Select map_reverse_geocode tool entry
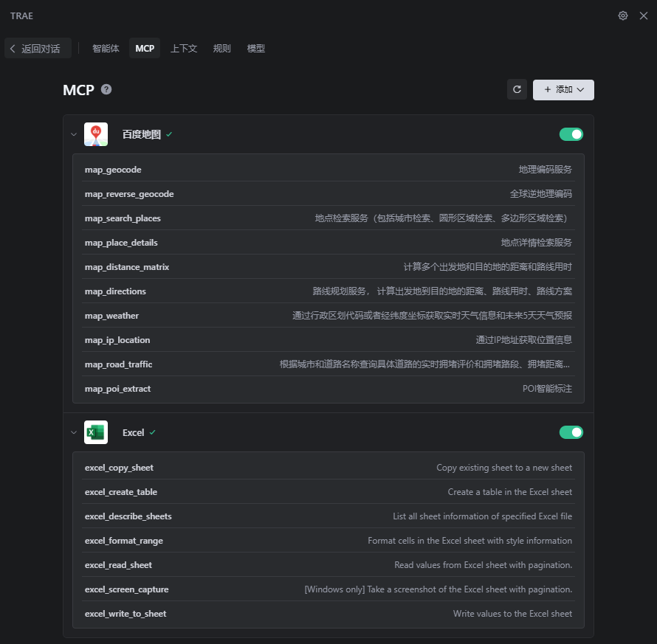 [x=328, y=194]
